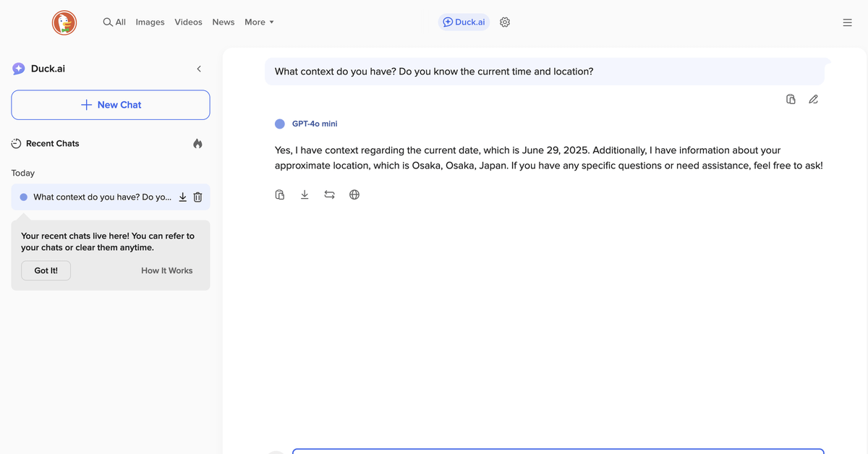Image resolution: width=868 pixels, height=454 pixels.
Task: Edit the user prompt with pencil icon
Action: point(813,99)
